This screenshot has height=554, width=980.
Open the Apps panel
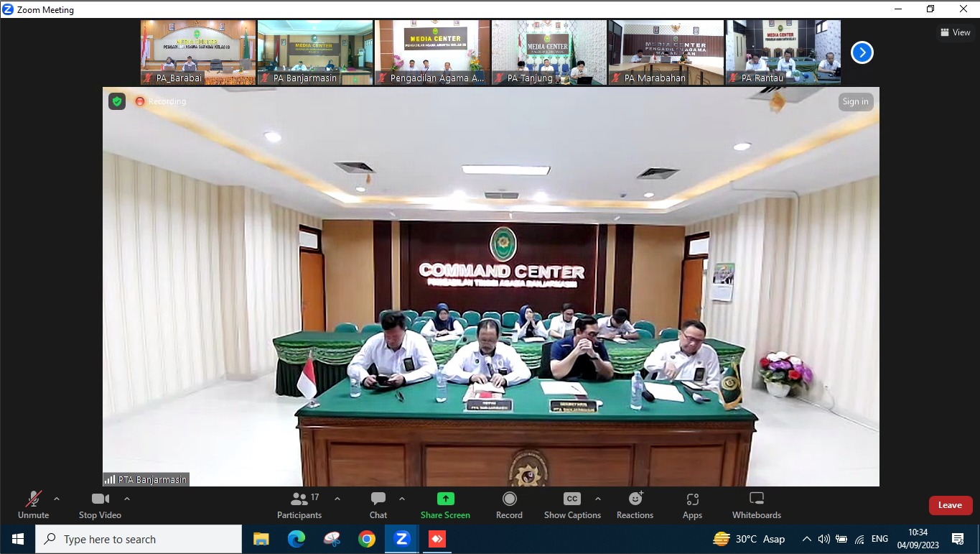(x=692, y=504)
